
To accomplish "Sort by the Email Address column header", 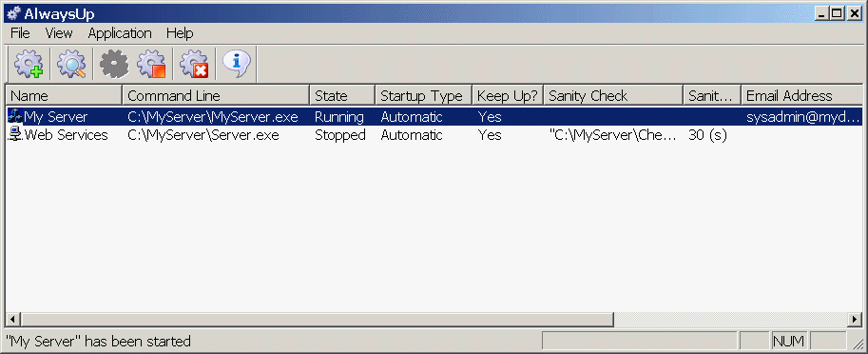I will point(802,96).
